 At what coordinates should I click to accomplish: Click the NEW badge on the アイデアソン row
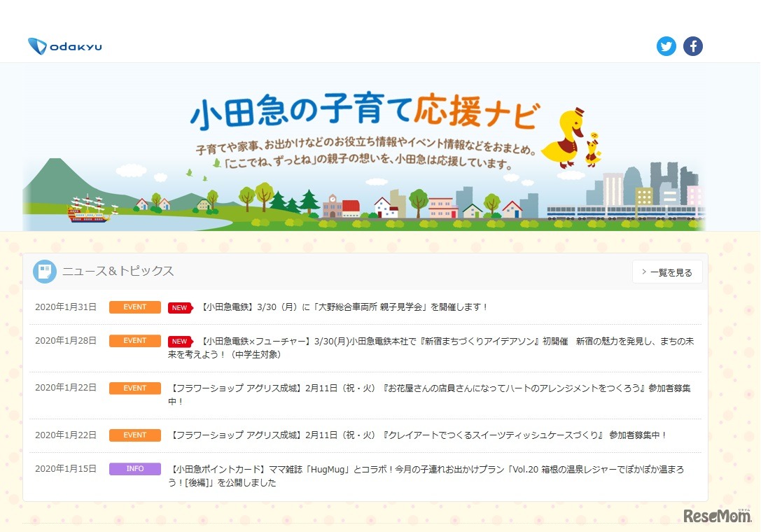pyautogui.click(x=181, y=341)
